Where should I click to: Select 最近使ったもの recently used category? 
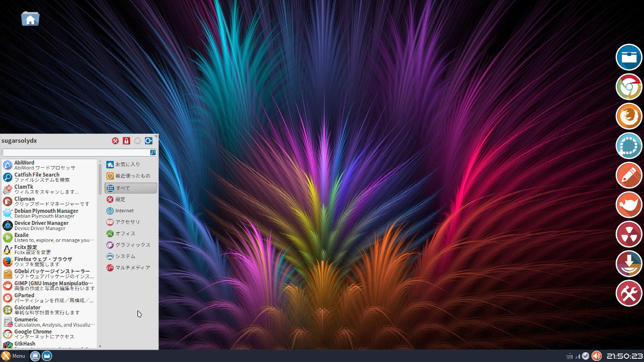(131, 176)
